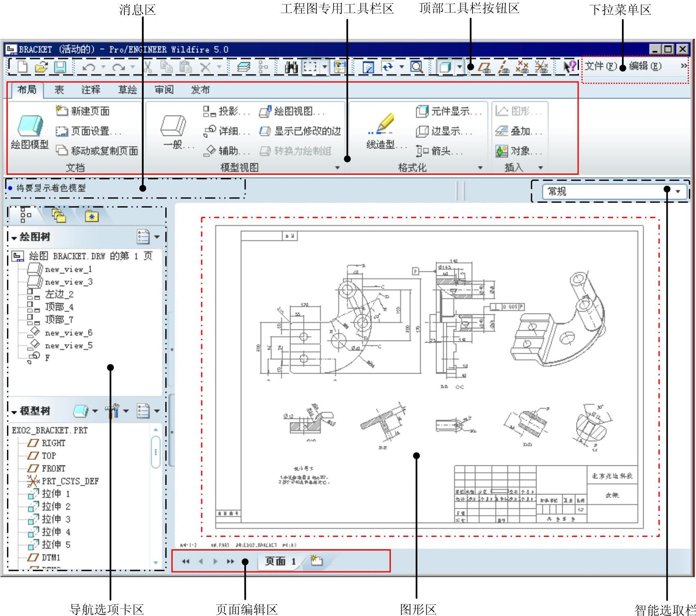696x616 pixels.
Task: Switch to the 表 ribbon tab
Action: click(59, 90)
